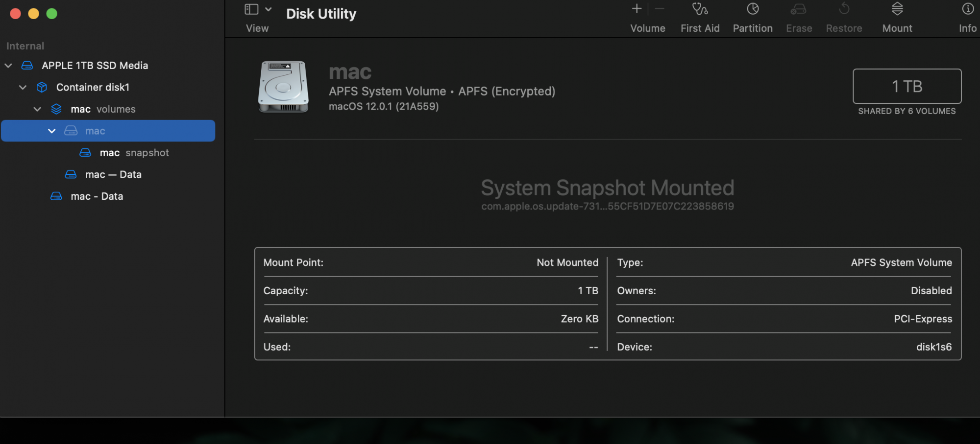Click the 'Disabled' owners value
980x444 pixels.
(x=931, y=291)
